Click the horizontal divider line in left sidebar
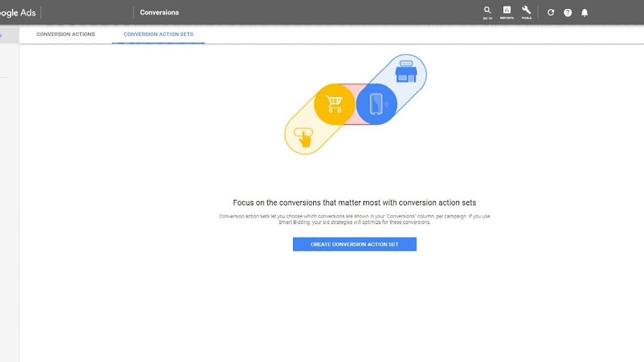Viewport: 644px width, 362px height. pos(5,78)
